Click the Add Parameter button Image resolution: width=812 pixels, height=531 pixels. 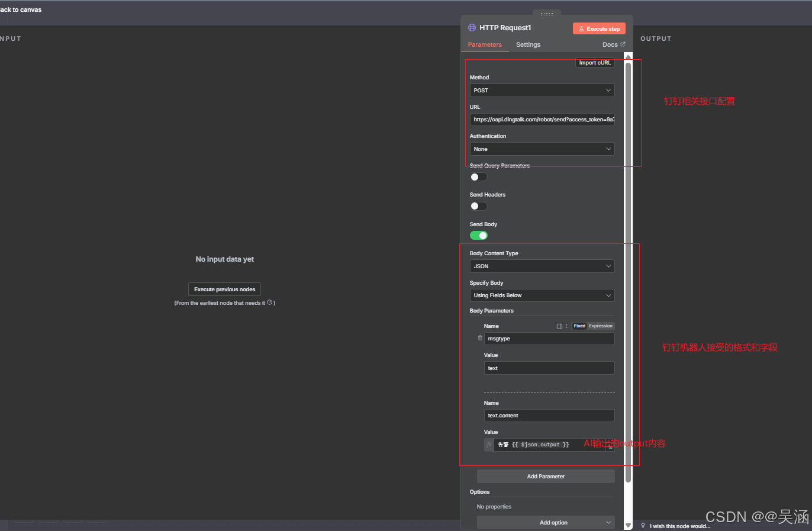[546, 477]
